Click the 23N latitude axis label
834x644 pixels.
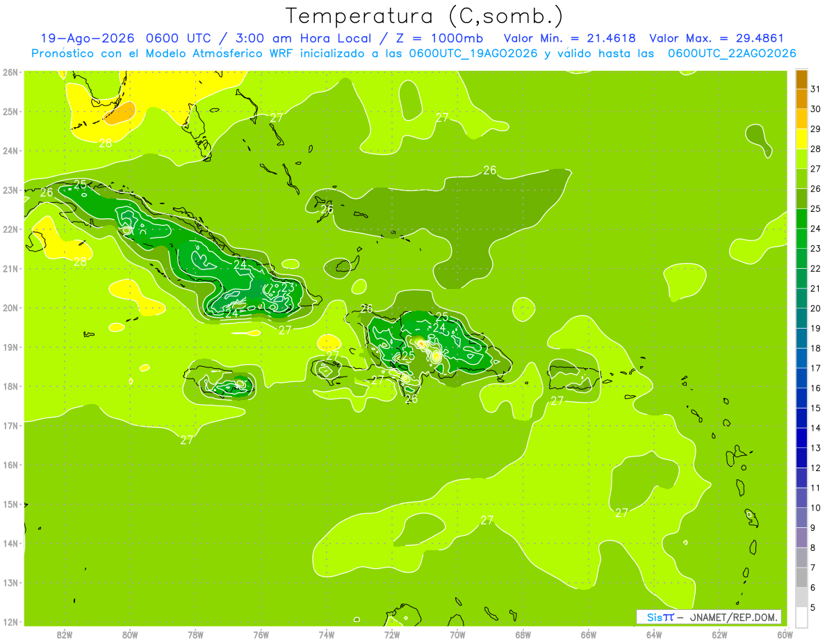[10, 190]
